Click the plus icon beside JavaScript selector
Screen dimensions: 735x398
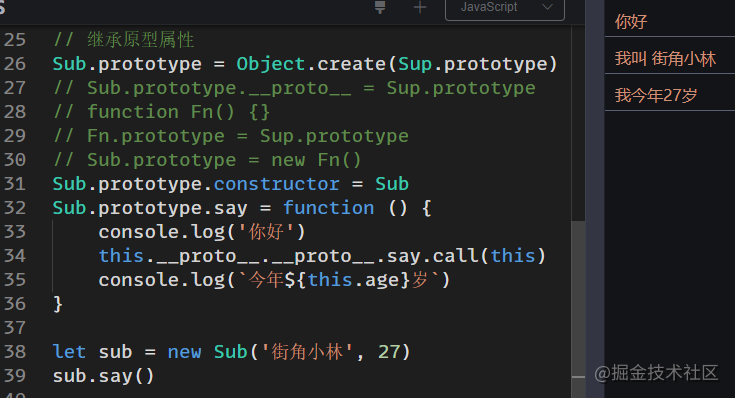[x=420, y=7]
